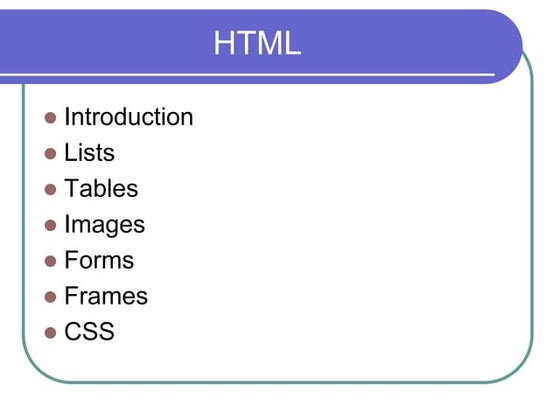Screen dimensions: 560x420
Task: Pick the Forms item text
Action: click(99, 260)
